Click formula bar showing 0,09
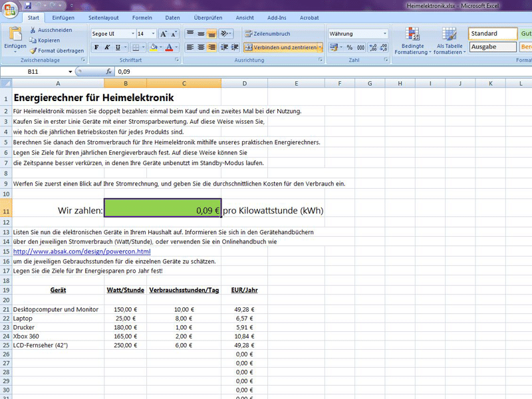The image size is (532, 399). coord(323,72)
